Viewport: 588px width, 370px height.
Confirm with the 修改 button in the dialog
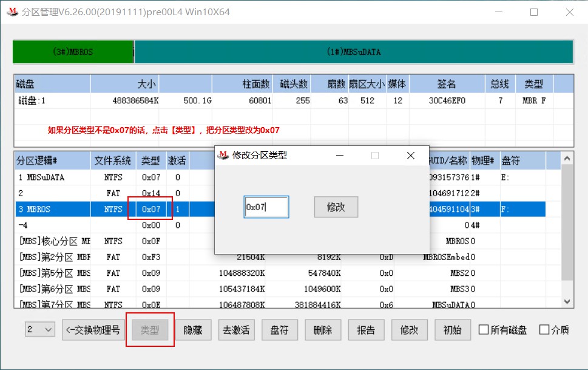point(335,207)
